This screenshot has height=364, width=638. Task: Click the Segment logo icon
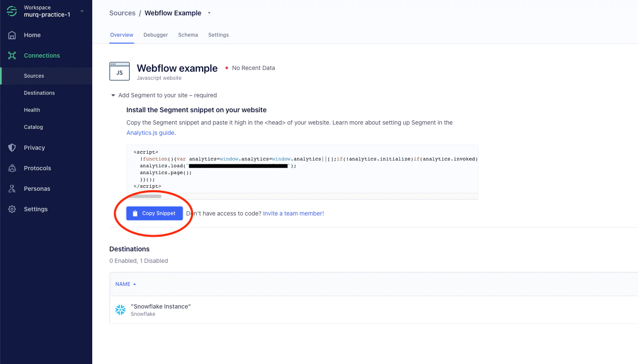point(12,11)
